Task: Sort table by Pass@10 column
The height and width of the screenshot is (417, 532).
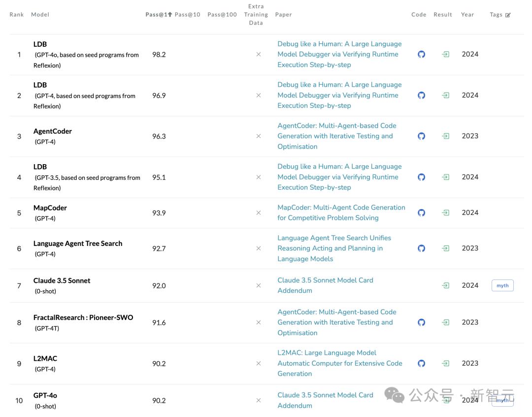Action: [187, 14]
